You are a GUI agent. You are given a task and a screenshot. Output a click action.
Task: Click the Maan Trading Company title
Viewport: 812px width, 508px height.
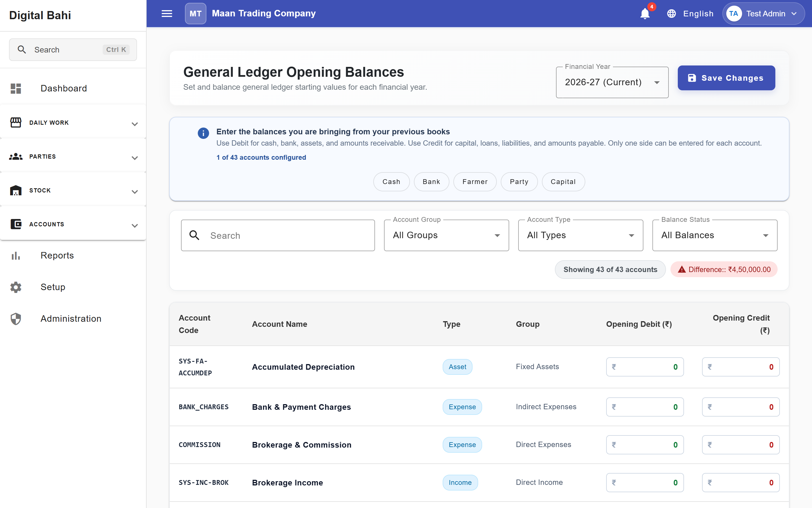coord(264,14)
